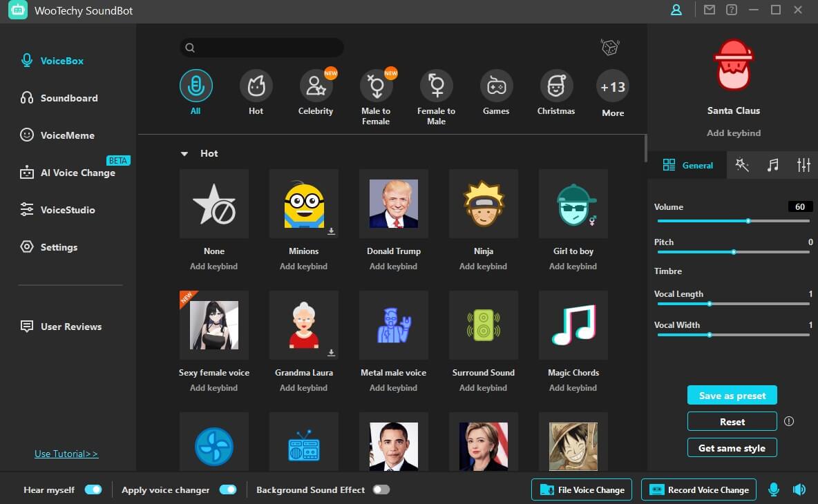Viewport: 818px width, 504px height.
Task: Open the Soundboard section in sidebar
Action: [68, 98]
